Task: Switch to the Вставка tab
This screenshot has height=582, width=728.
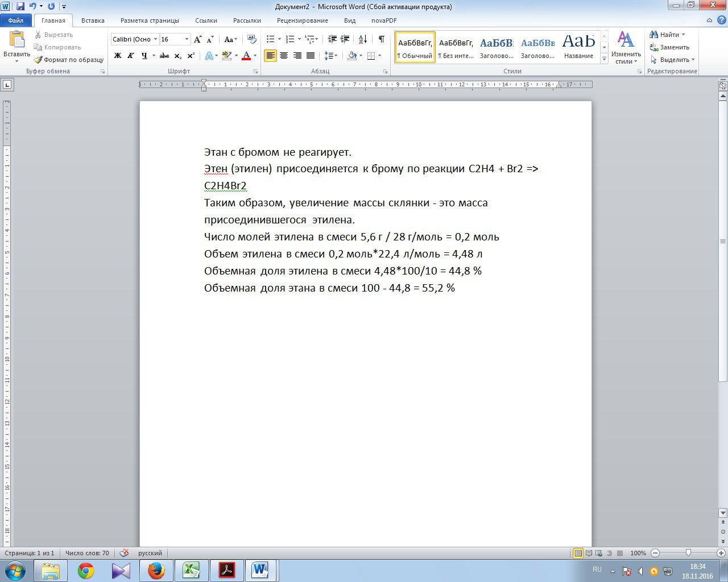Action: pyautogui.click(x=93, y=20)
